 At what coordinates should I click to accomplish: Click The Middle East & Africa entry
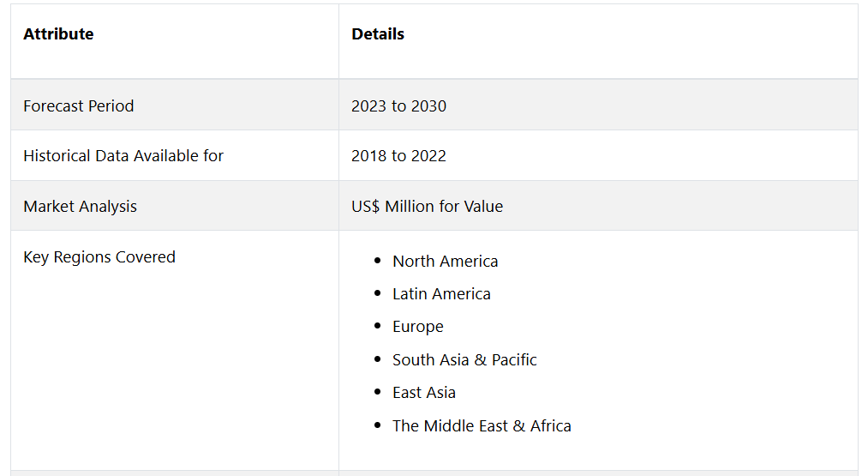coord(482,426)
